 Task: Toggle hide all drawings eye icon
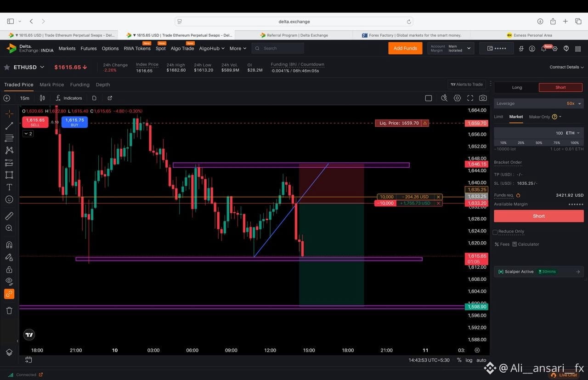[9, 281]
